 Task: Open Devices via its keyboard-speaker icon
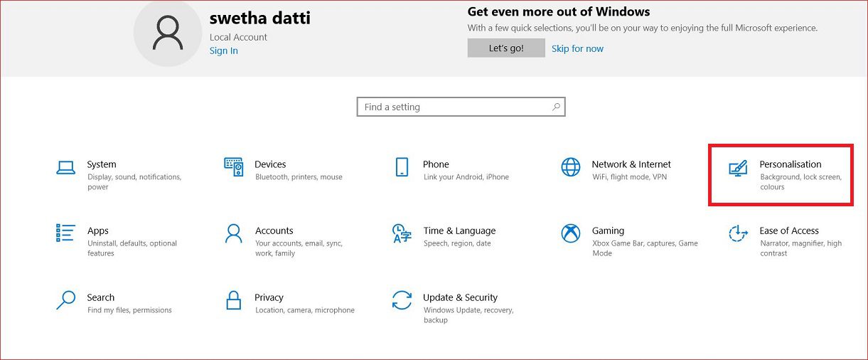[x=233, y=167]
